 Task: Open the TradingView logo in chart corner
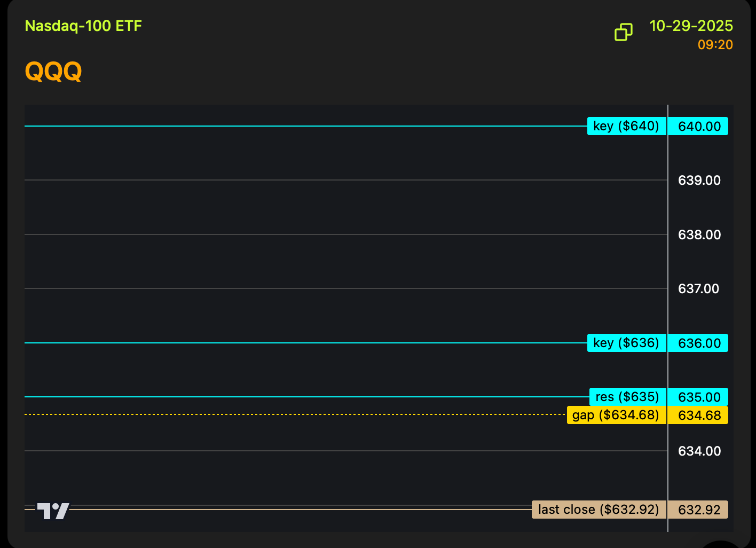(53, 511)
